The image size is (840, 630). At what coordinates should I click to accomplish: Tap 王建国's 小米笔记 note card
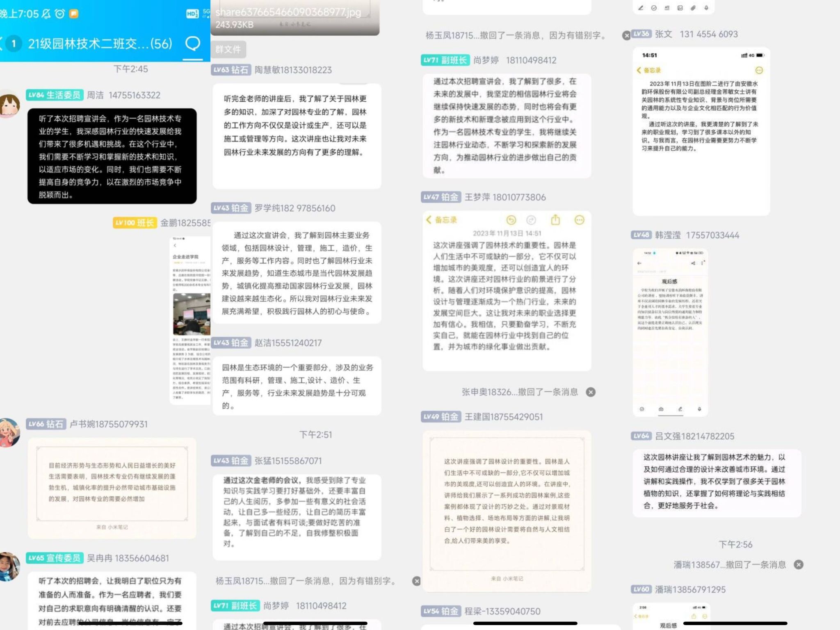507,511
